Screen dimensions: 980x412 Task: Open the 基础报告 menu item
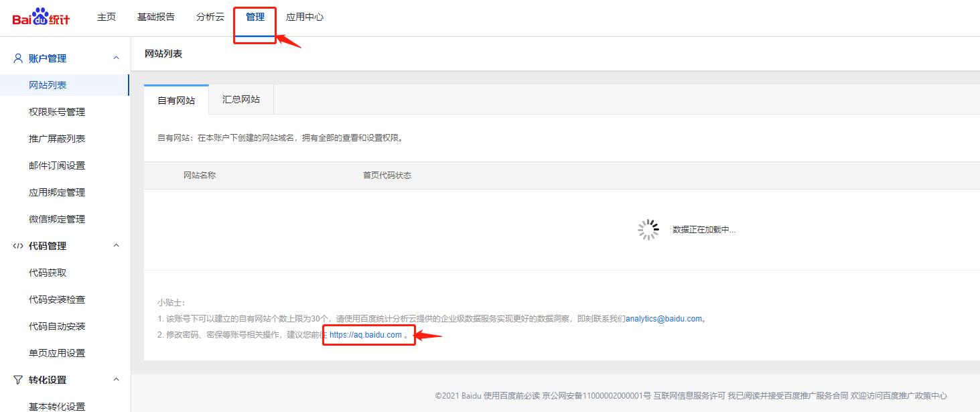156,17
